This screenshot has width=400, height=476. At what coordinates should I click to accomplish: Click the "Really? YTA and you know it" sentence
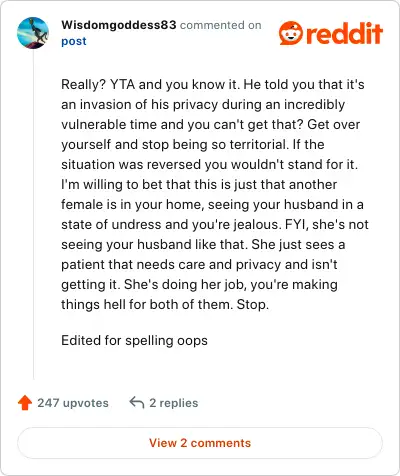tap(150, 85)
